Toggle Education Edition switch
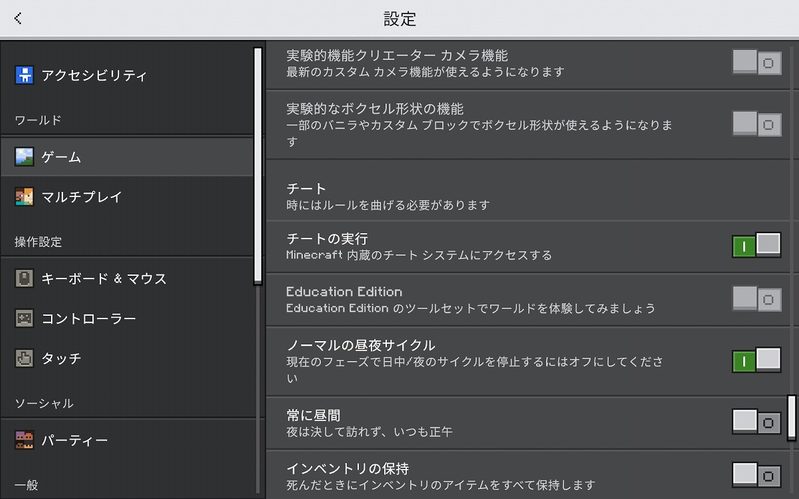Screen dimensions: 799x499 [x=757, y=299]
